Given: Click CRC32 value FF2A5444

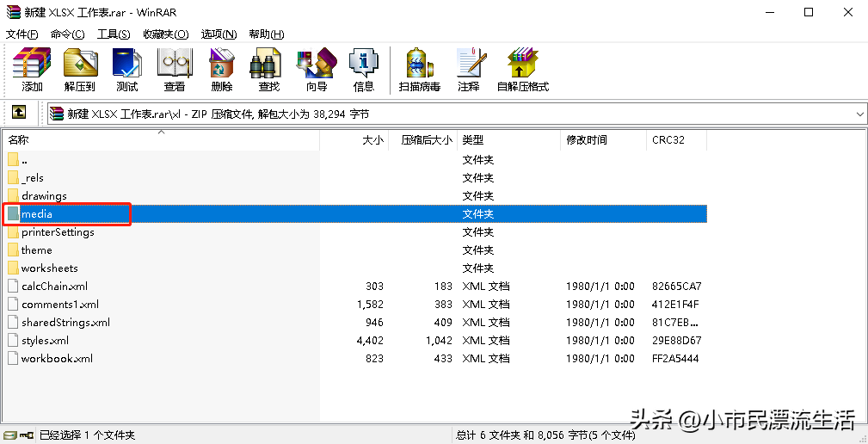Looking at the screenshot, I should pyautogui.click(x=675, y=359).
